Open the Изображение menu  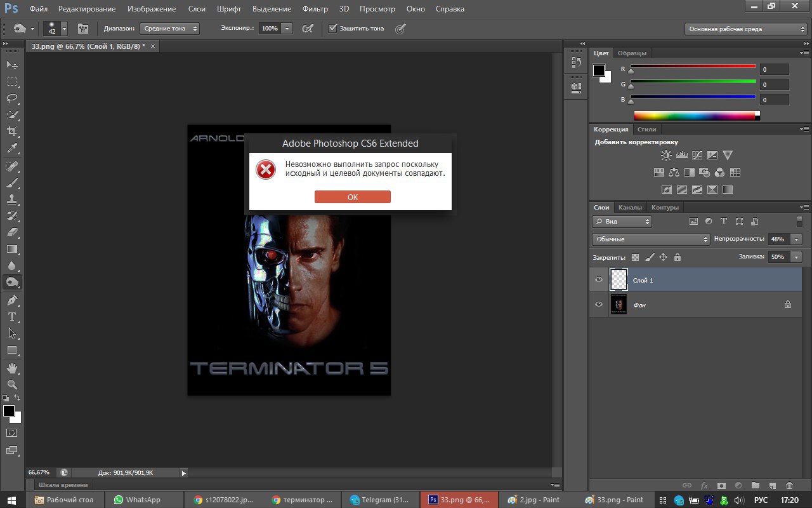coord(152,9)
